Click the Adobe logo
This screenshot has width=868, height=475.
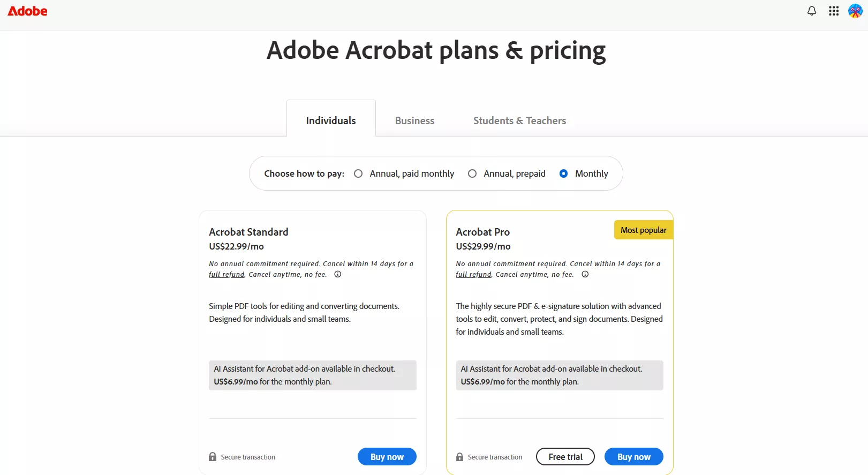27,11
